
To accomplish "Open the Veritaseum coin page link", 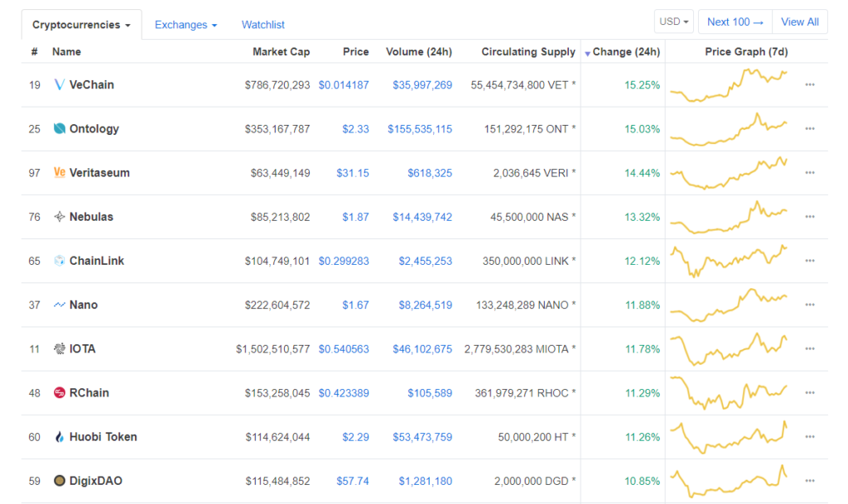I will click(99, 173).
